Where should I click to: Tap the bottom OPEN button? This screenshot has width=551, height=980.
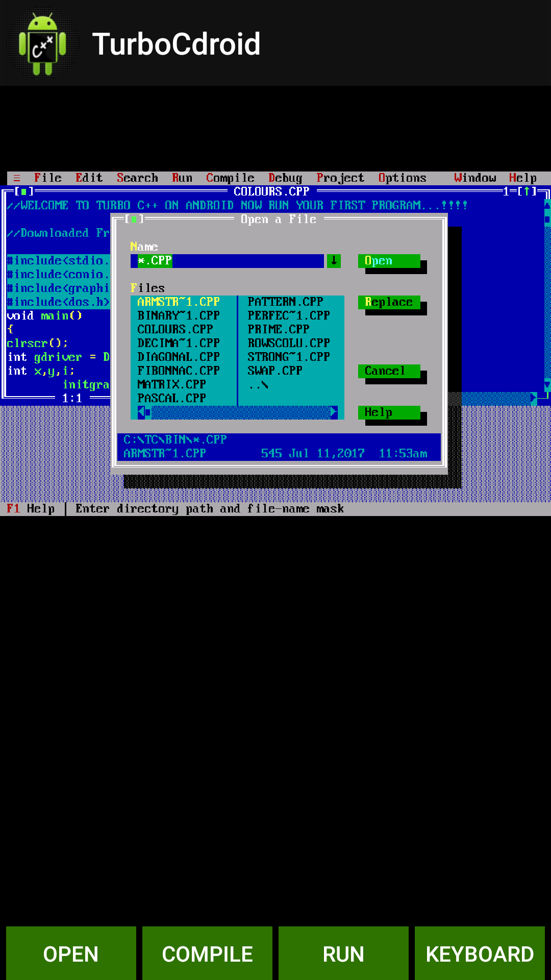coord(71,953)
